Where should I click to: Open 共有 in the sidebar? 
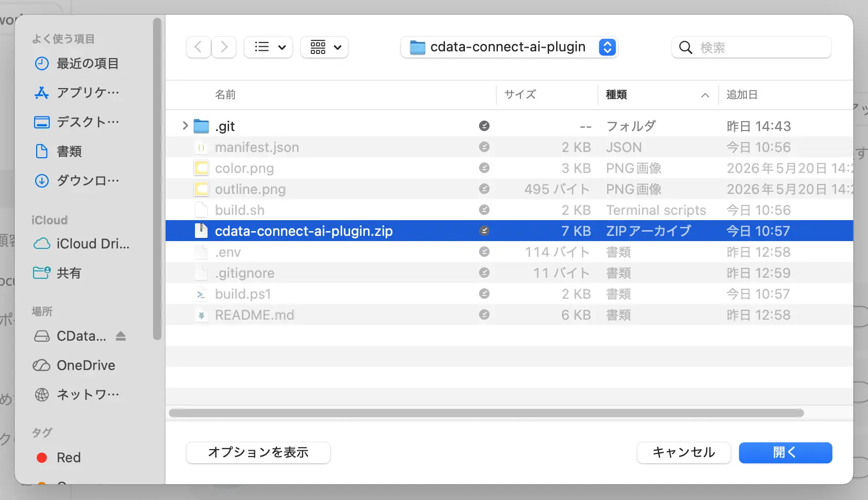(x=69, y=273)
